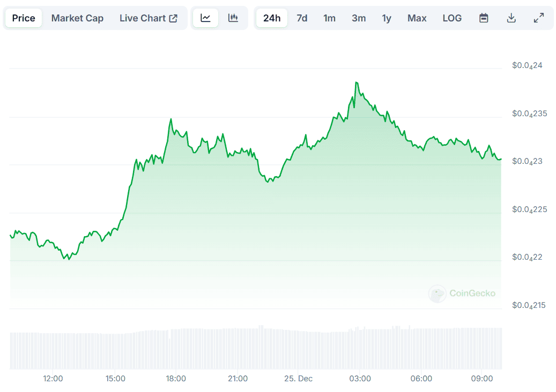Show the Max price history

coord(417,18)
